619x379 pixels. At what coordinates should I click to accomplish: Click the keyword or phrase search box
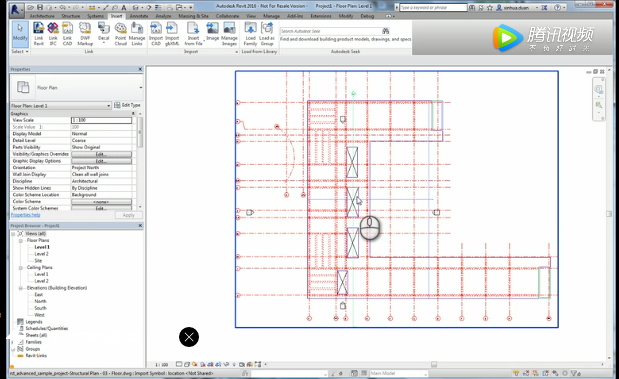[x=433, y=7]
